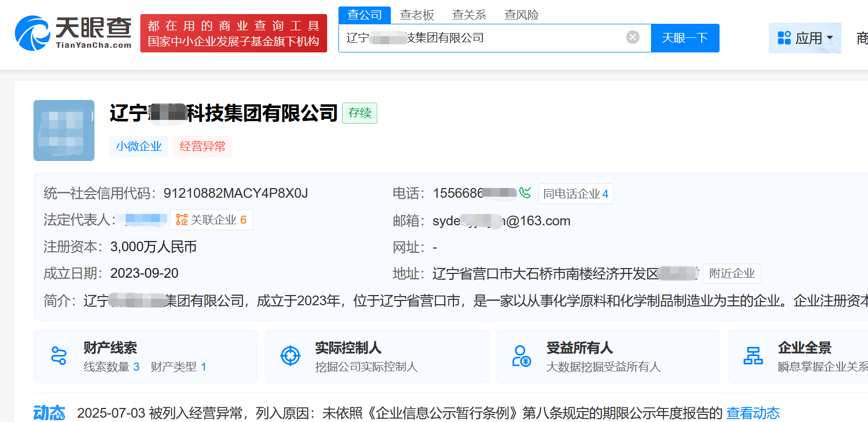Click the 经营异常 tag

tap(202, 146)
